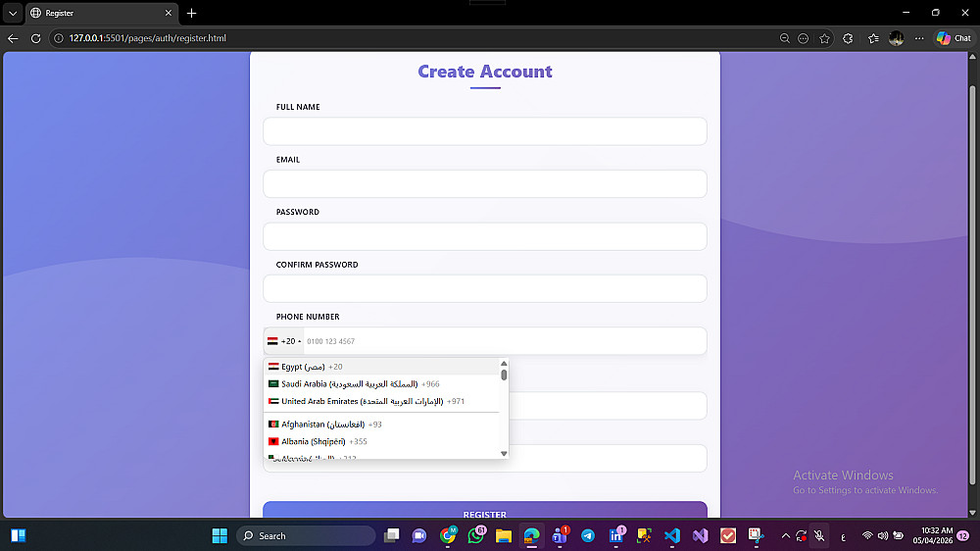Click the phone number text field

[505, 341]
